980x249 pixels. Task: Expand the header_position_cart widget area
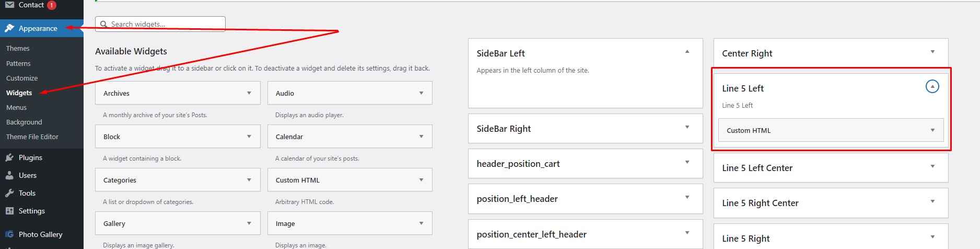tap(687, 162)
